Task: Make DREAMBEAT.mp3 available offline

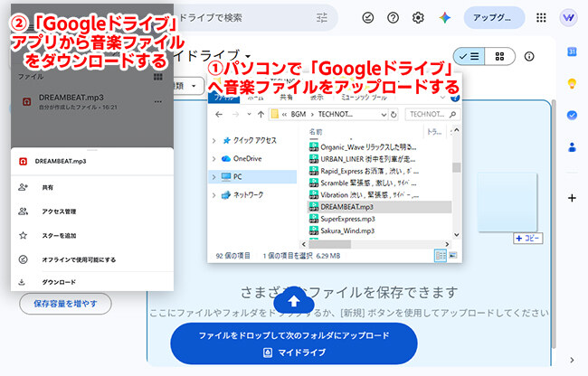Action: pos(92,259)
